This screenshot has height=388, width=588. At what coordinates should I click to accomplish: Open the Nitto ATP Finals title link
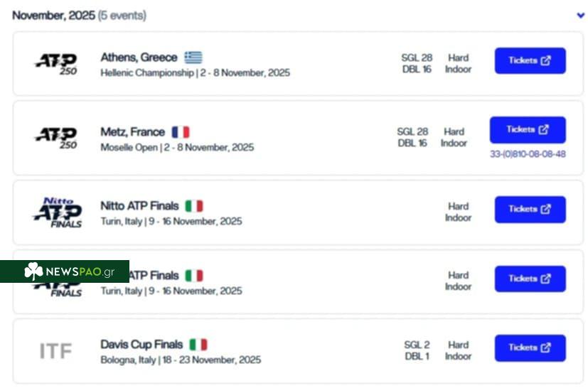click(139, 206)
